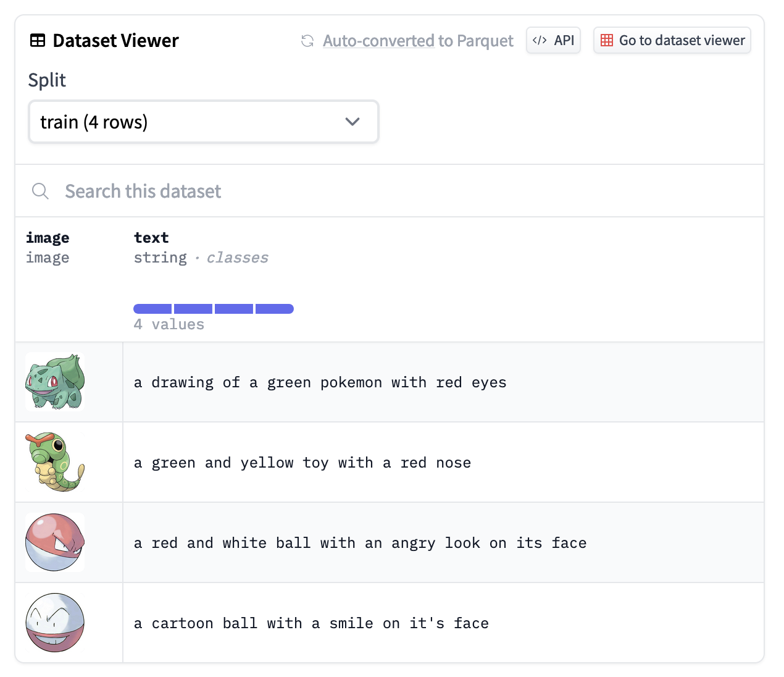Open the Caterpie thumbnail image

point(55,462)
